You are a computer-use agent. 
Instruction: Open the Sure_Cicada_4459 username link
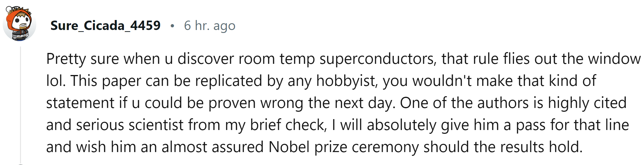coord(105,26)
